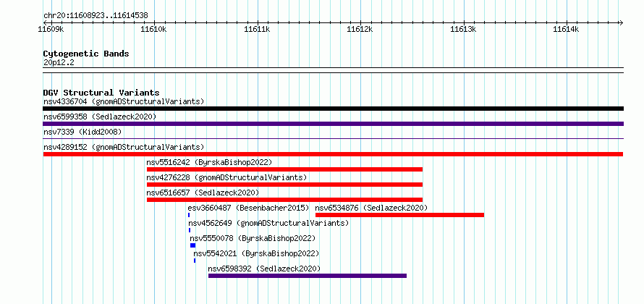Viewport: 644px width, 304px height.
Task: Click the nsv6516657 red bar
Action: [x=284, y=200]
